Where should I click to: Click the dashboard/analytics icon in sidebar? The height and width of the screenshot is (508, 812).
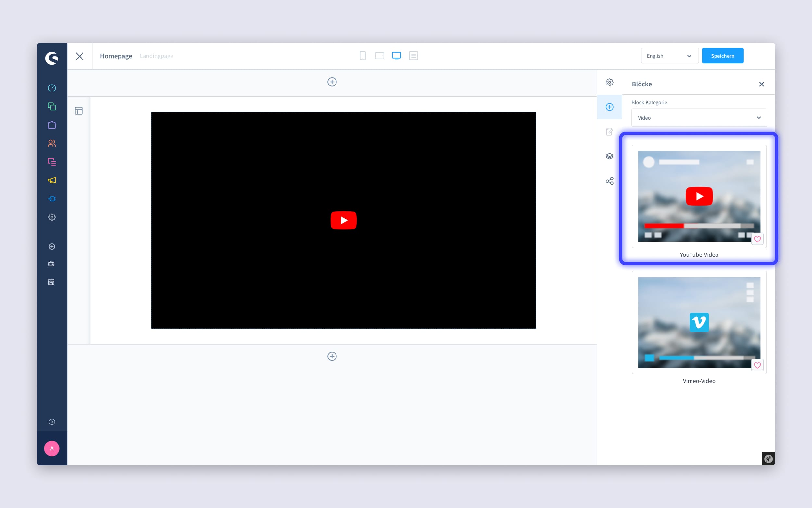pyautogui.click(x=52, y=88)
